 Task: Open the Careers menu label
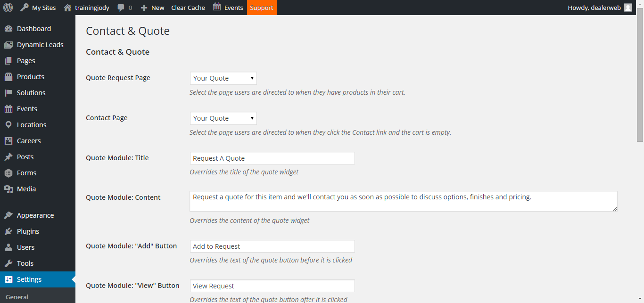click(x=29, y=141)
